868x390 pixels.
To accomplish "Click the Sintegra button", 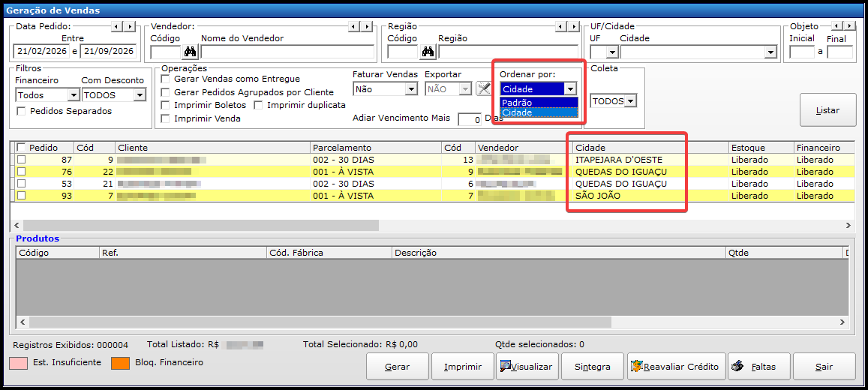I will 593,366.
